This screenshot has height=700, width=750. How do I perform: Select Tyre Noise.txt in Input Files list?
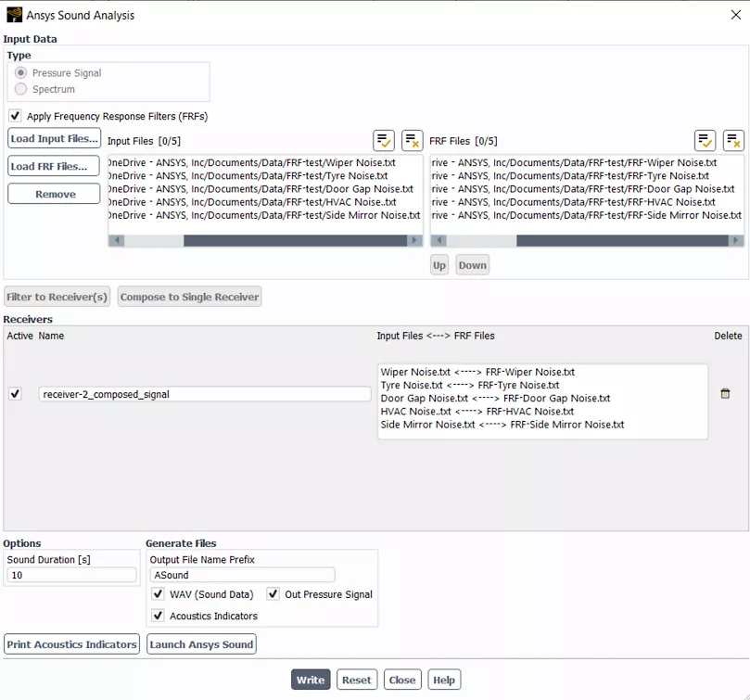[265, 175]
